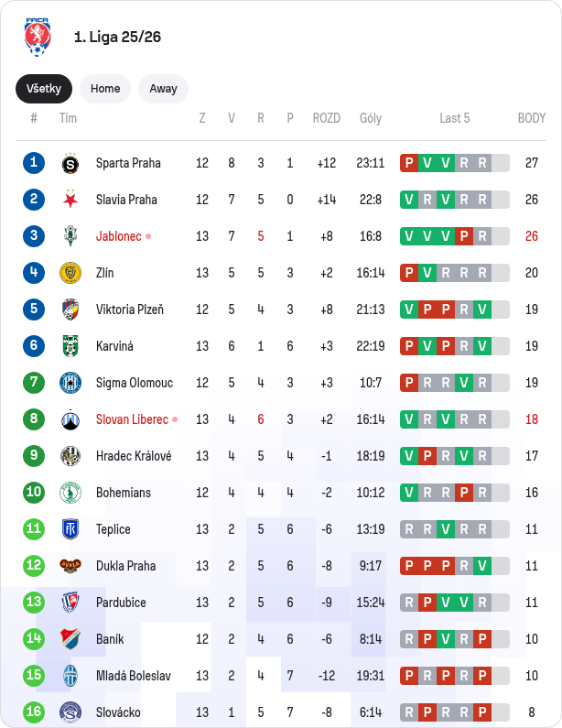562x728 pixels.
Task: Click the Slavia Praha red star crest
Action: [70, 200]
